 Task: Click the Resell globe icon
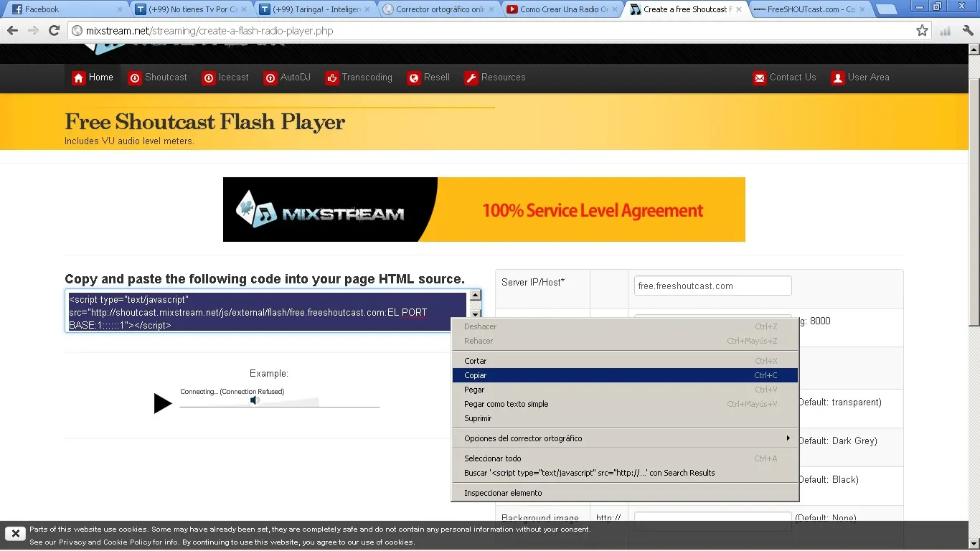414,77
